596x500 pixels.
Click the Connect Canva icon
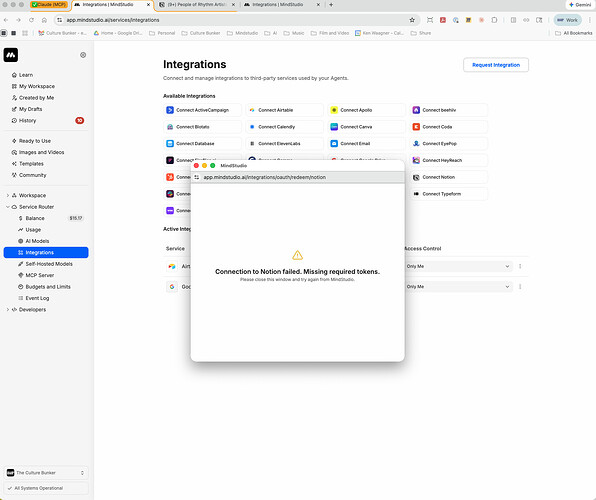click(x=334, y=127)
